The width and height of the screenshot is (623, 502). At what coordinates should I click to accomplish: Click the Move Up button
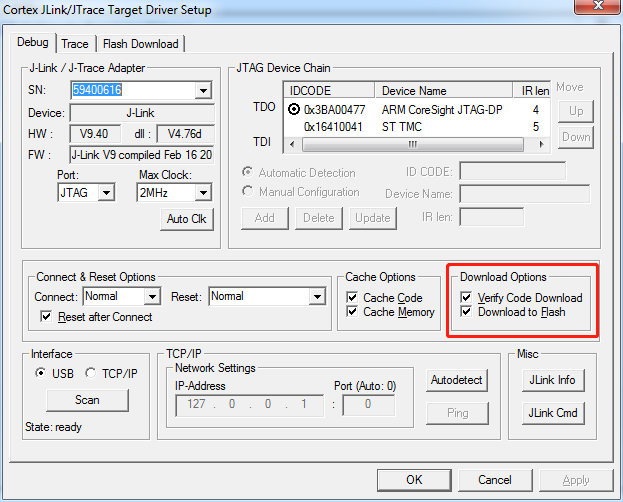pyautogui.click(x=576, y=111)
